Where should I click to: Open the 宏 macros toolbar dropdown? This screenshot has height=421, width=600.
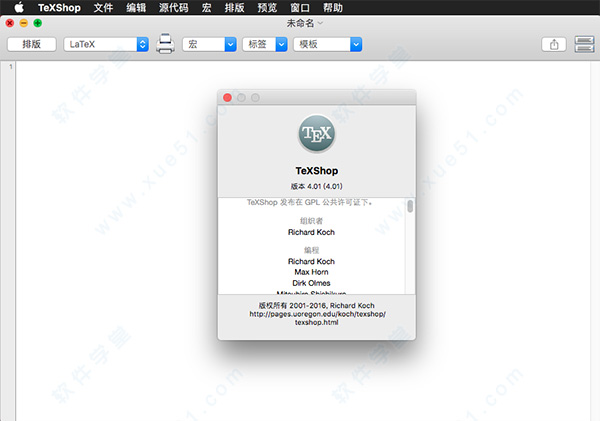(x=209, y=44)
